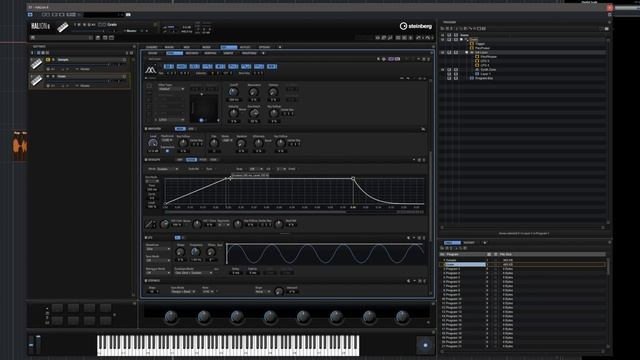Select the second slot instrument icon
The width and height of the screenshot is (640, 360).
36,80
